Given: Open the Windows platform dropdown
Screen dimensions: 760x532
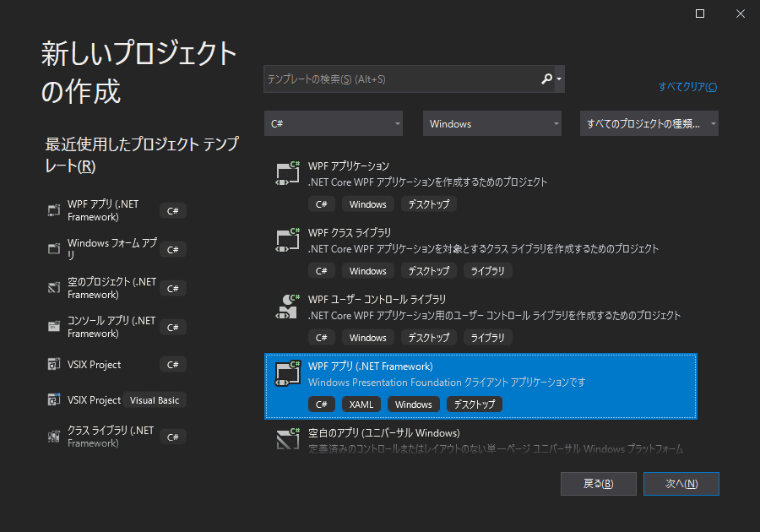Looking at the screenshot, I should (492, 123).
